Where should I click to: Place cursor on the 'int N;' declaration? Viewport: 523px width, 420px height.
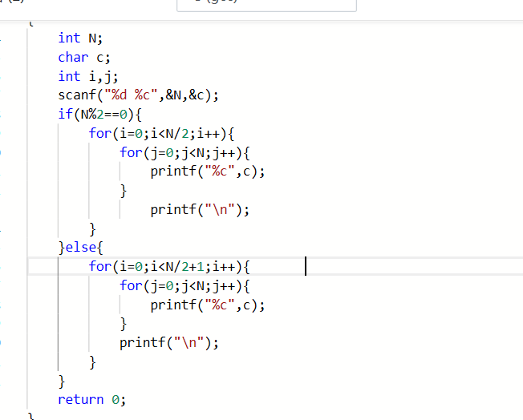click(x=80, y=38)
